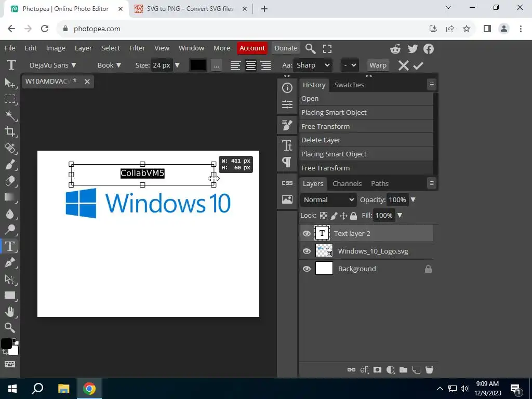This screenshot has width=532, height=399.
Task: Click the search magnifier in menu bar
Action: tap(310, 48)
